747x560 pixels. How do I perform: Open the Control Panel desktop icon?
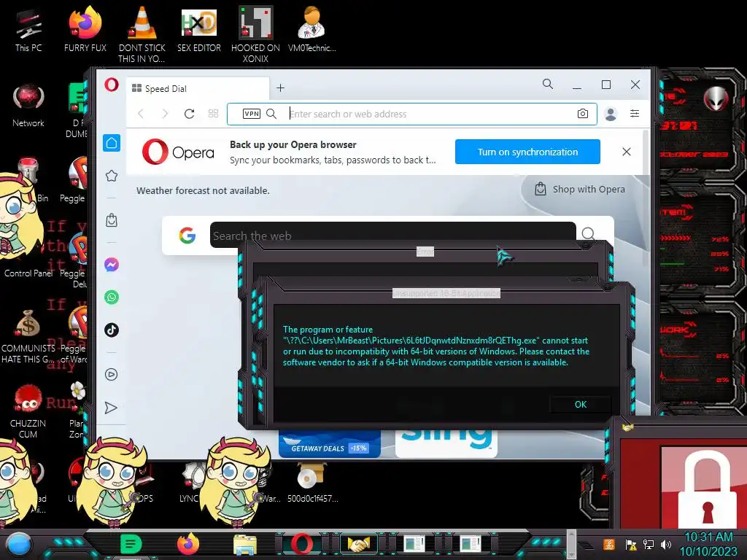pyautogui.click(x=28, y=273)
